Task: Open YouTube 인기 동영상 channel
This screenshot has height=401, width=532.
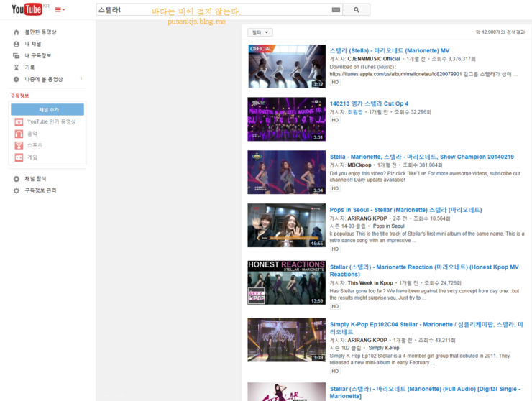Action: pos(51,121)
